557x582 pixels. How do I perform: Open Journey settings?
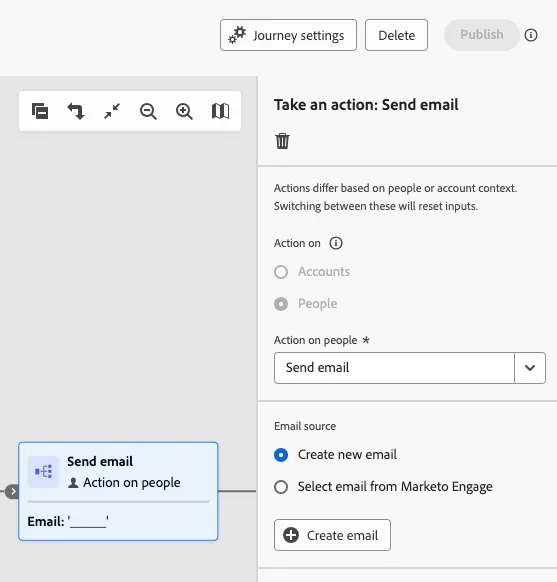point(288,35)
